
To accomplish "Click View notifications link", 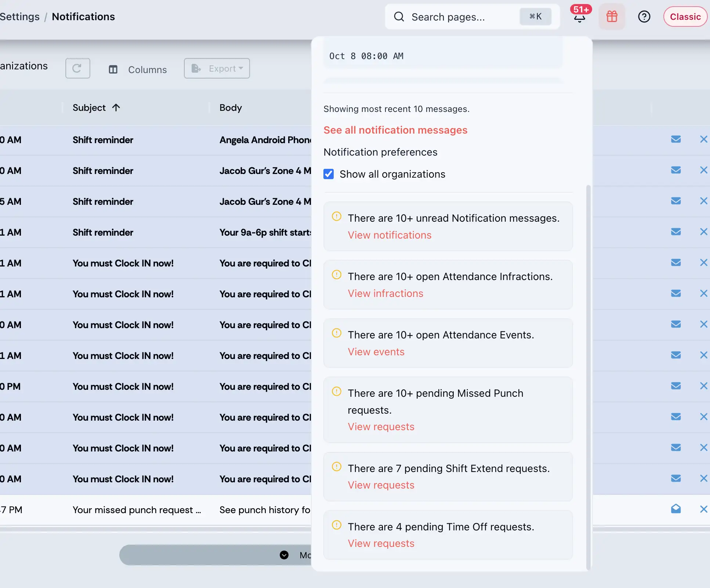I will pos(390,235).
